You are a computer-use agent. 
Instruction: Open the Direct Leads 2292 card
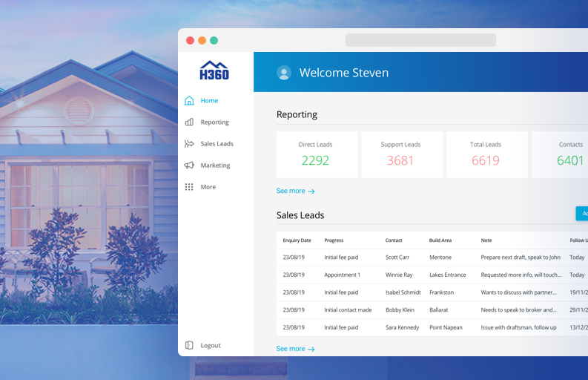[x=317, y=154]
